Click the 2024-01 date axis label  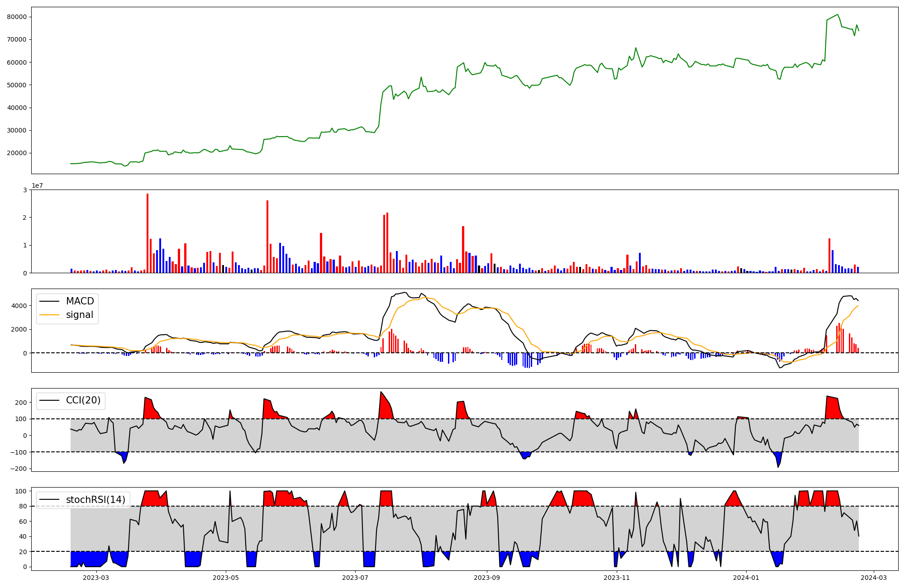(x=746, y=578)
